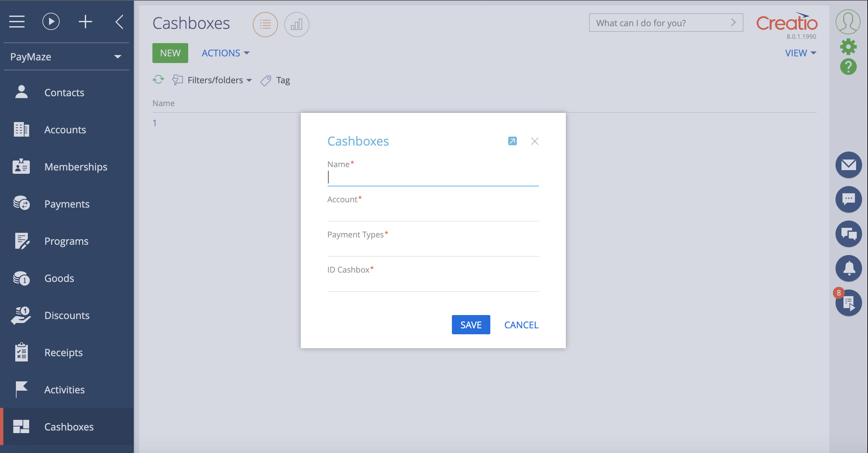This screenshot has height=453, width=868.
Task: Click the Payment Types lookup field
Action: (433, 248)
